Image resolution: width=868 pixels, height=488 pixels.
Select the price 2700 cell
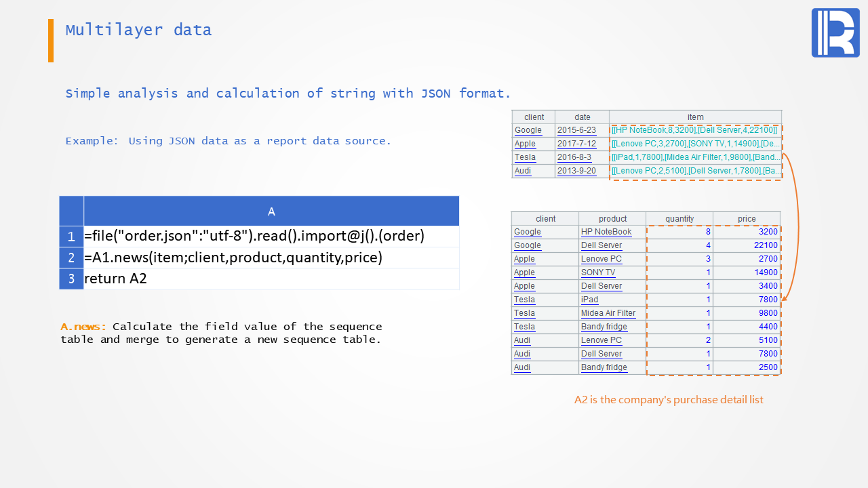click(747, 259)
